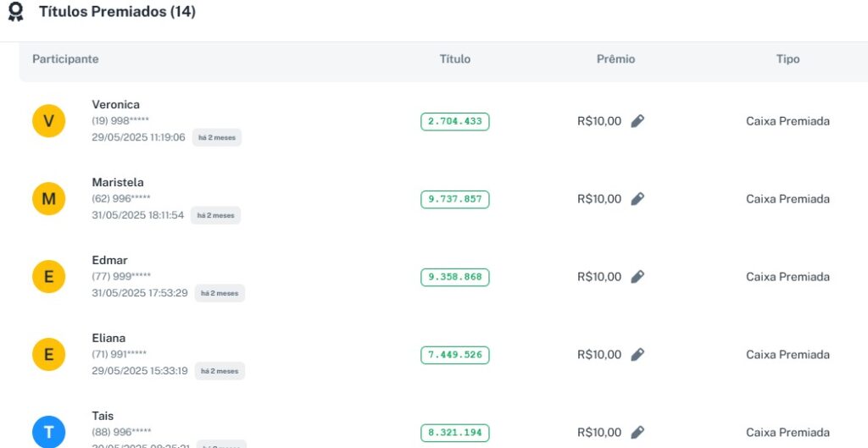Click title badge 9.737.857
This screenshot has width=868, height=448.
click(x=454, y=199)
